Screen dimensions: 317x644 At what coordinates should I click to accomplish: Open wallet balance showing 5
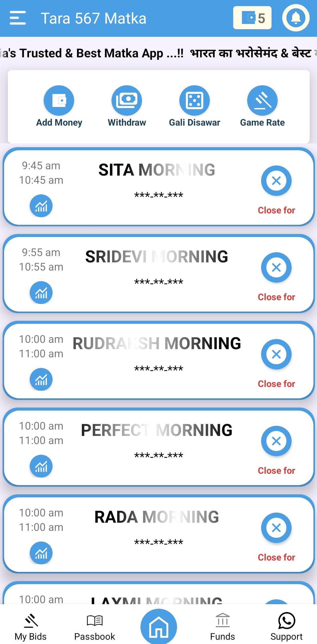[x=252, y=18]
